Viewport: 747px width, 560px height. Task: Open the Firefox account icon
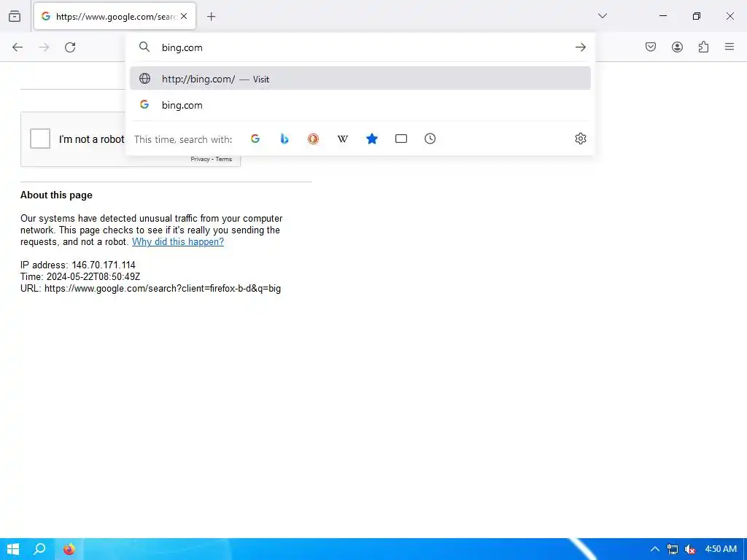point(677,47)
